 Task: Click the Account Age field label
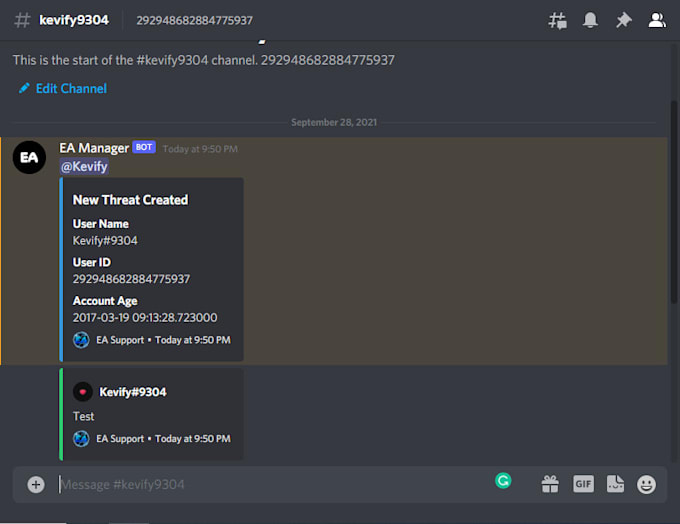tap(105, 301)
